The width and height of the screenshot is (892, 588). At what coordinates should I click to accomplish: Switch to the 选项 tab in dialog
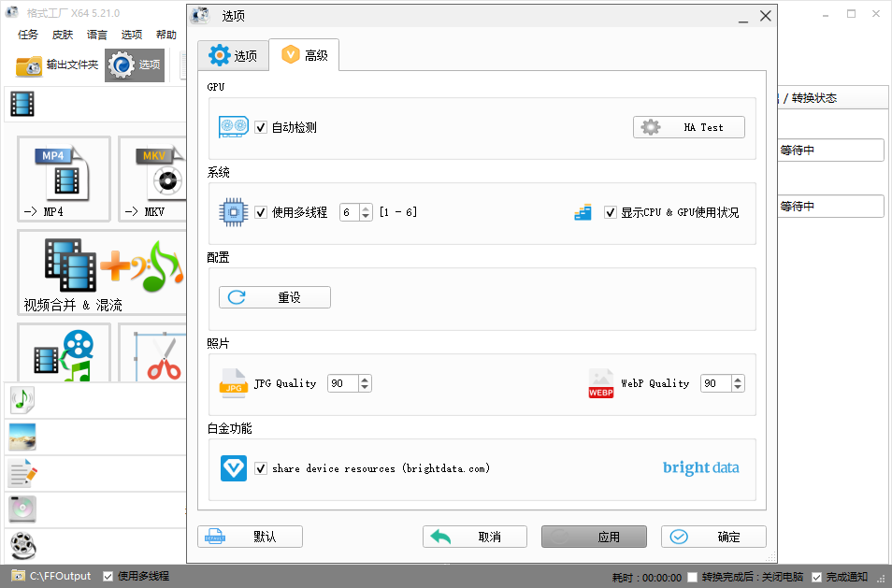click(x=233, y=55)
